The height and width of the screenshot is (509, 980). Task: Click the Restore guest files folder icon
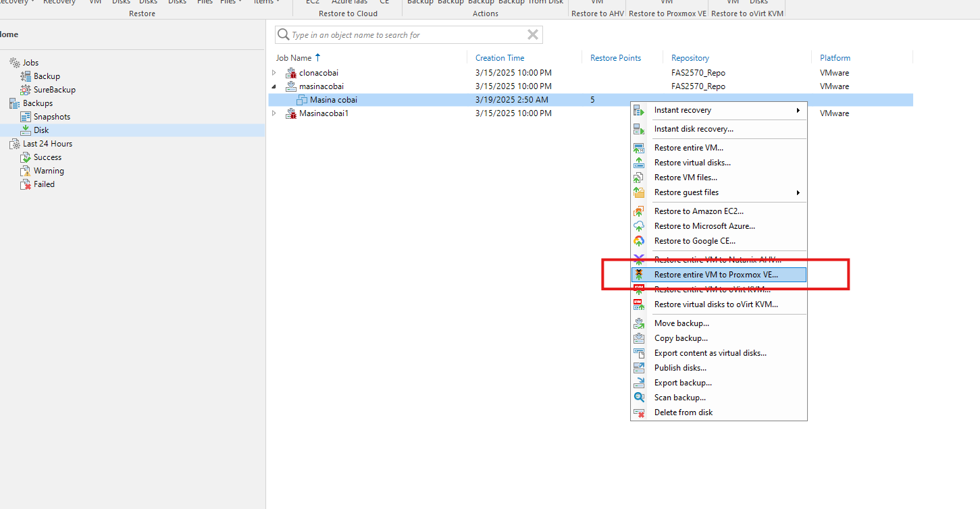pyautogui.click(x=639, y=192)
